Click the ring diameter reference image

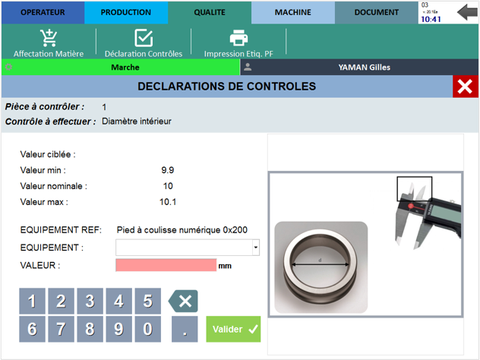point(321,267)
